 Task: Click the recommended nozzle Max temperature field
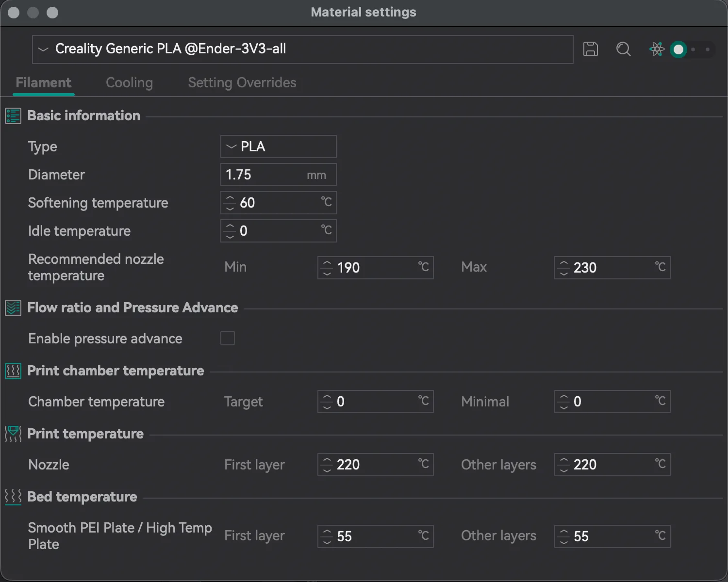pyautogui.click(x=612, y=268)
